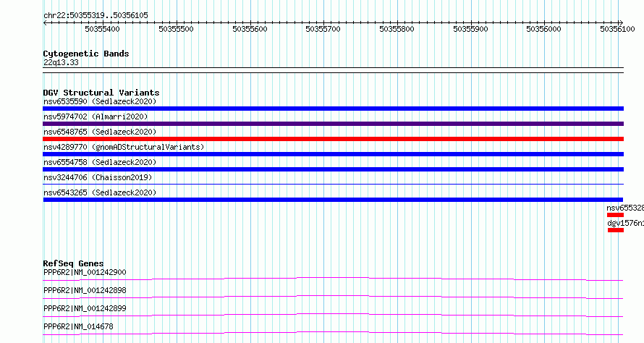Select the red nsv6548765 variant bar

333,139
